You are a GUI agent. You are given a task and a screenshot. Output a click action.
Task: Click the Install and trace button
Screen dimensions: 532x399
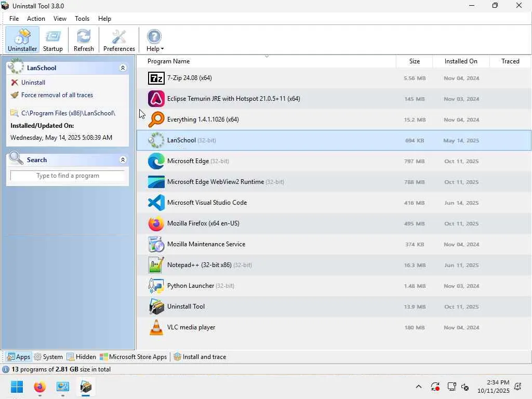(x=200, y=357)
